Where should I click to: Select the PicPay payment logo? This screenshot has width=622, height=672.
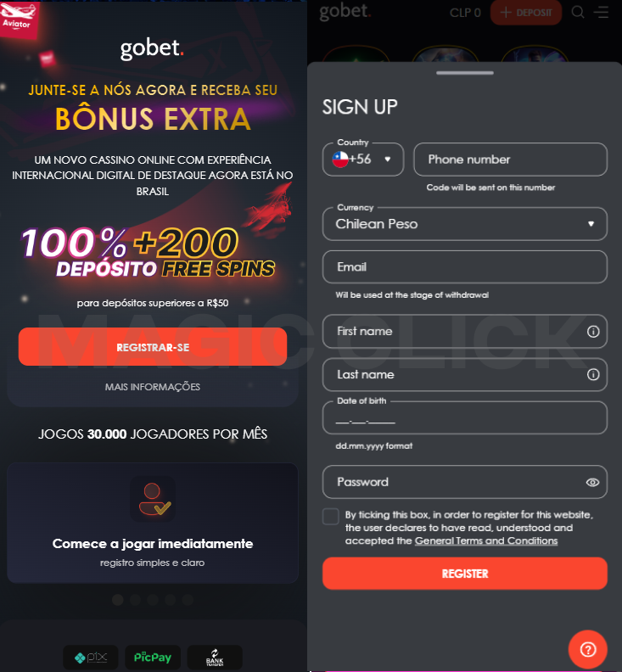coord(153,657)
